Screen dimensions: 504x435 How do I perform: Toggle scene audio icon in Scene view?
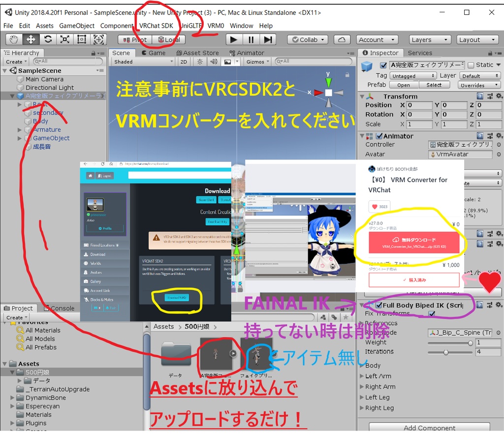click(213, 62)
